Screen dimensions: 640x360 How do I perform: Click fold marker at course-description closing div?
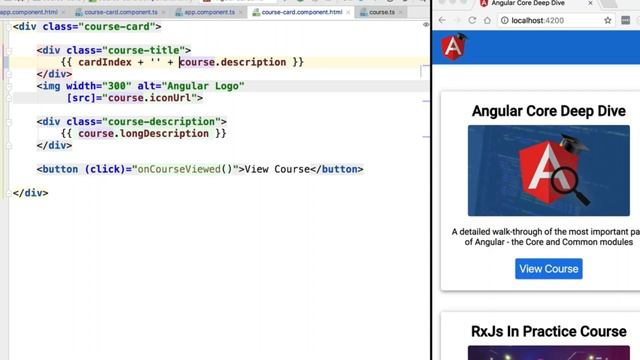9,146
